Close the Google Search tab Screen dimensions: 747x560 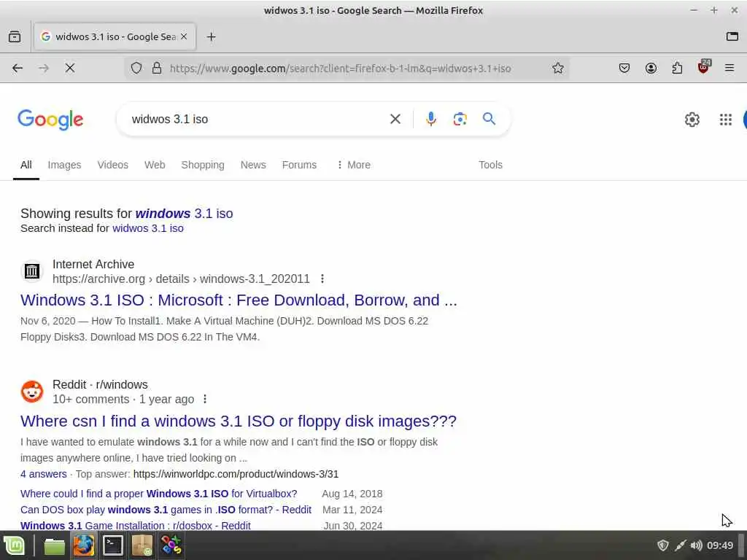[x=184, y=36]
